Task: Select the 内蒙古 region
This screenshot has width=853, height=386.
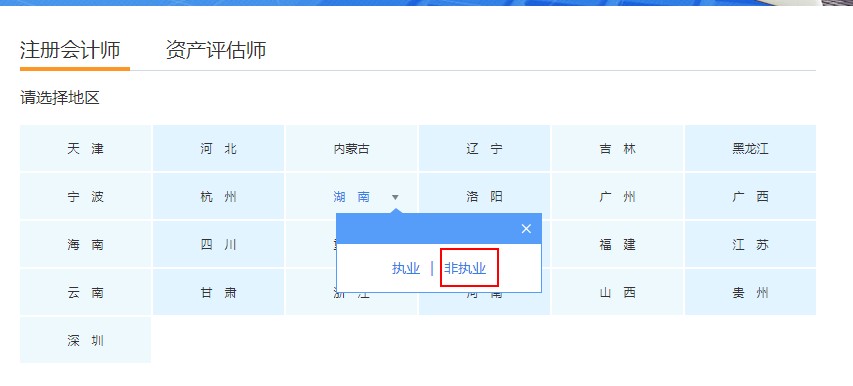Action: point(351,148)
